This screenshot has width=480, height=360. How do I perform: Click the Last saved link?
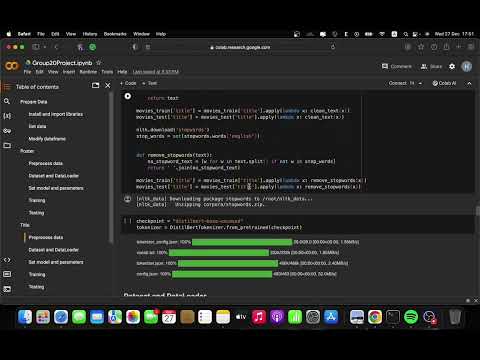[x=156, y=72]
